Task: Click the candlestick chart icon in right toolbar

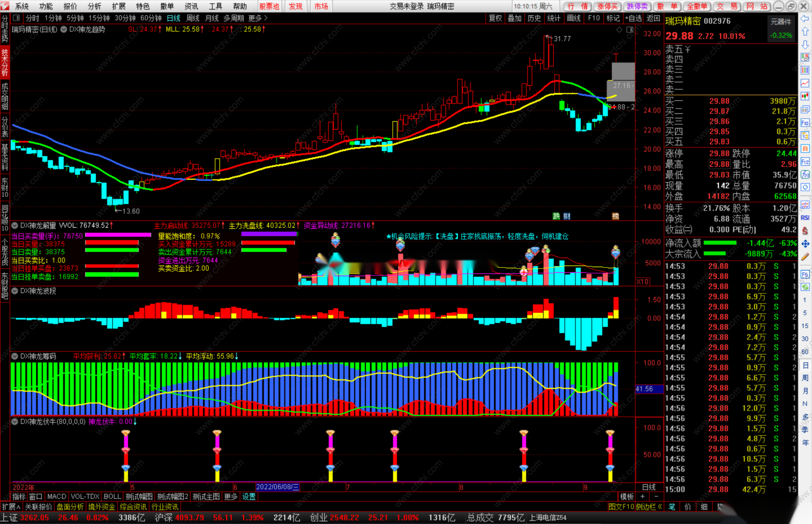Action: coord(805,96)
